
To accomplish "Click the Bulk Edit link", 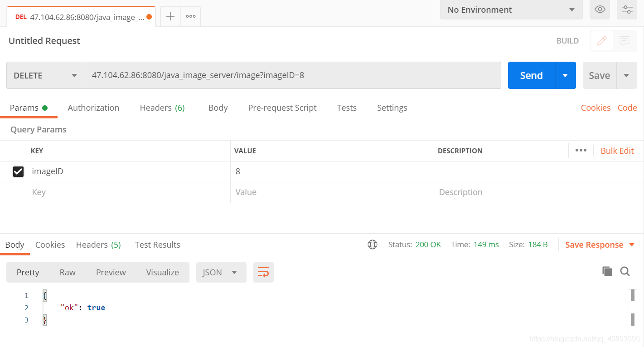I will pyautogui.click(x=617, y=151).
